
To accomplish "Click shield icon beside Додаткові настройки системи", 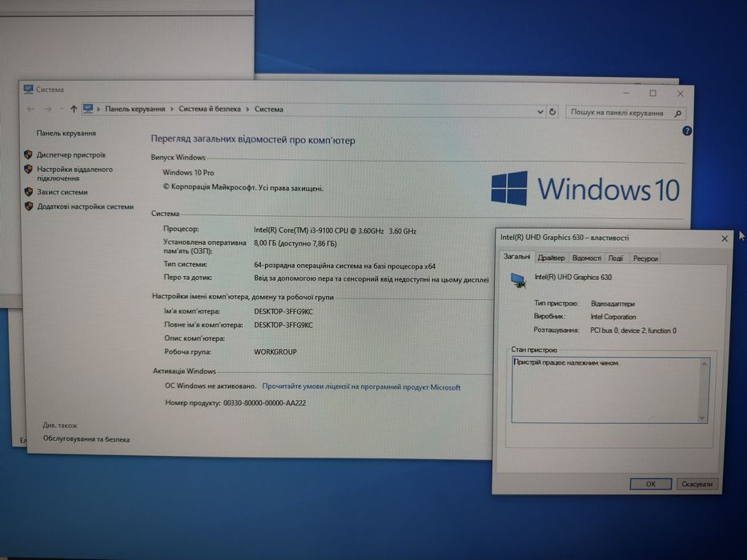I will click(x=29, y=206).
